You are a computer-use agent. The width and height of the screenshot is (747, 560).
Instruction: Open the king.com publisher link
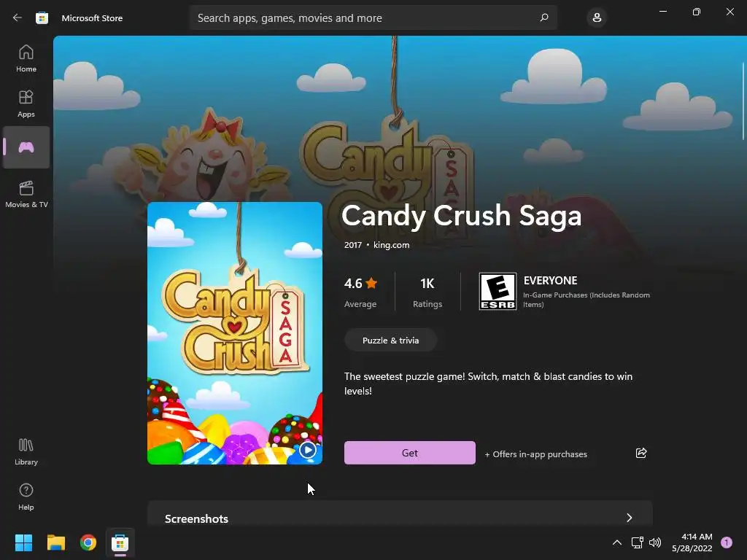[x=391, y=245]
